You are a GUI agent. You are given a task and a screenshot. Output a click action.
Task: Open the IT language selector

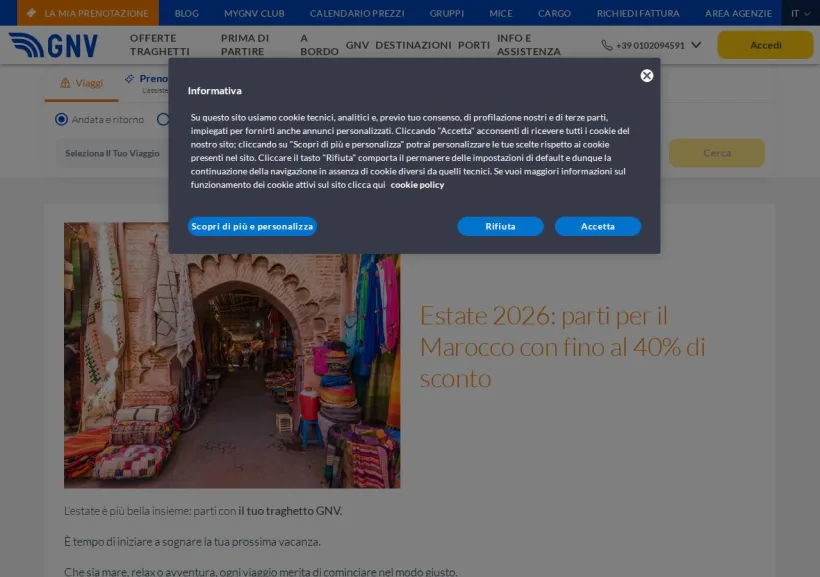click(x=801, y=13)
